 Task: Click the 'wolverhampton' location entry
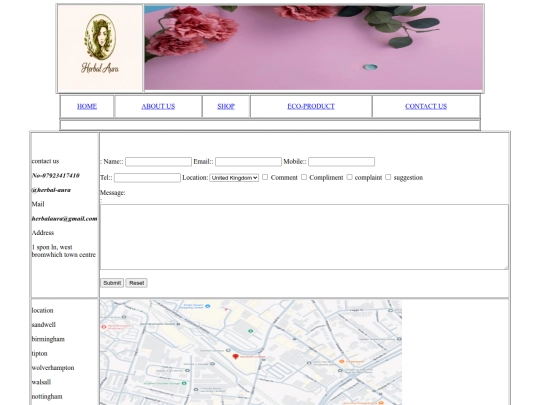pyautogui.click(x=53, y=368)
